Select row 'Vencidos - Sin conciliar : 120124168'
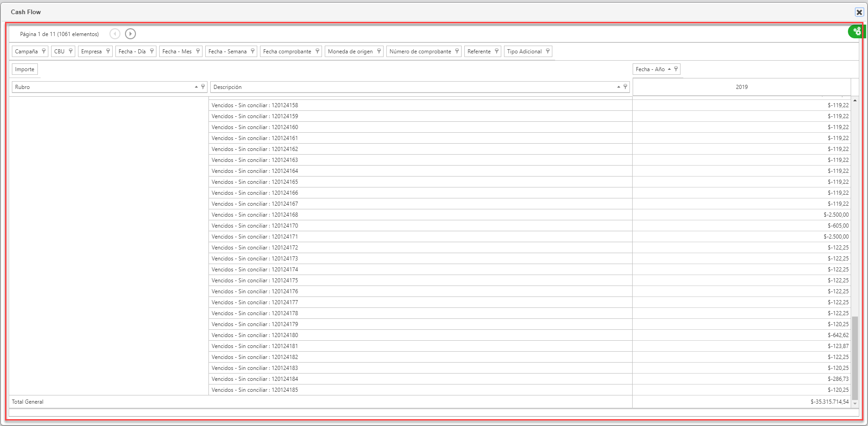This screenshot has height=426, width=868. [421, 215]
